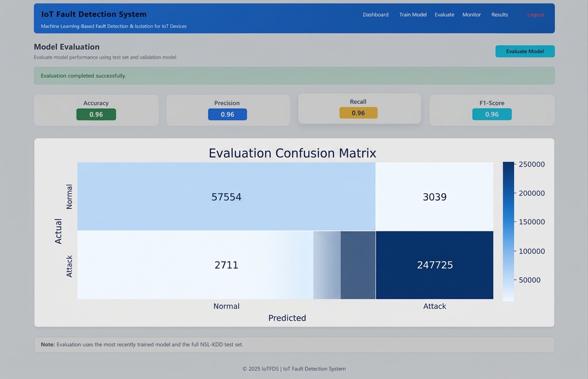Click the IoT Fault Detection System title
The image size is (588, 379).
pyautogui.click(x=94, y=14)
